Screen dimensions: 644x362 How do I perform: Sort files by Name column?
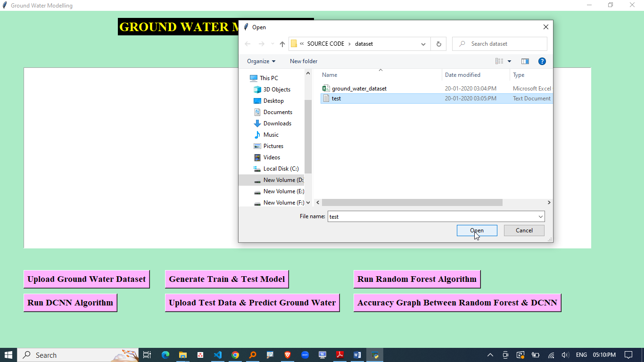coord(380,75)
